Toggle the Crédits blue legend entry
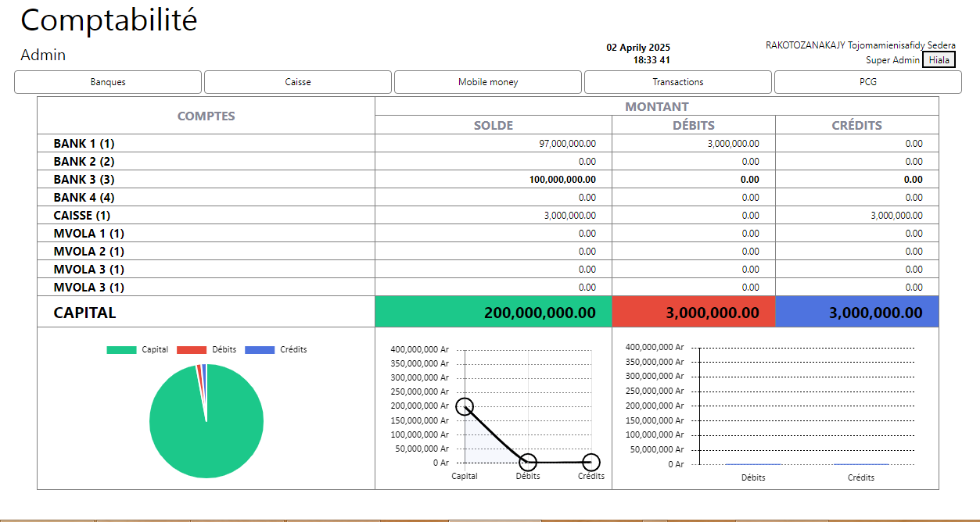 (276, 350)
